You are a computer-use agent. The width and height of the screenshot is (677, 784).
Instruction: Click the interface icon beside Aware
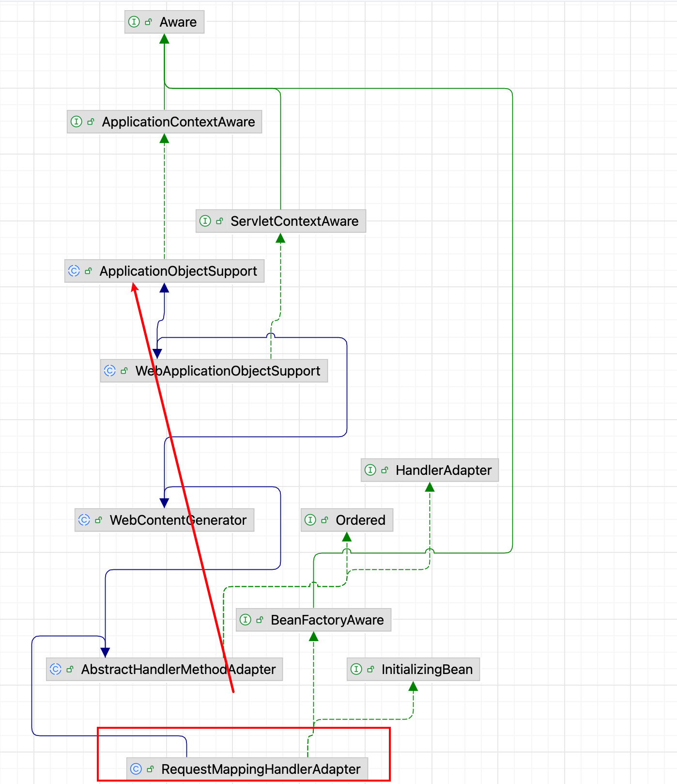click(134, 22)
